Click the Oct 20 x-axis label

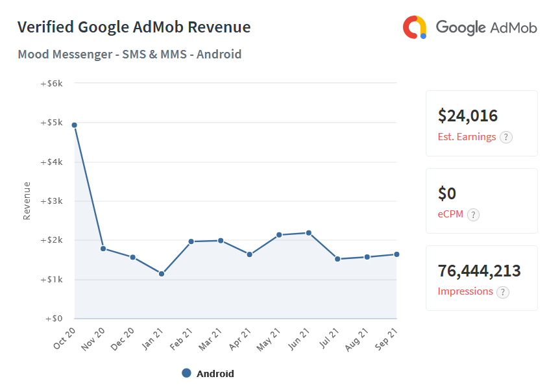(64, 338)
